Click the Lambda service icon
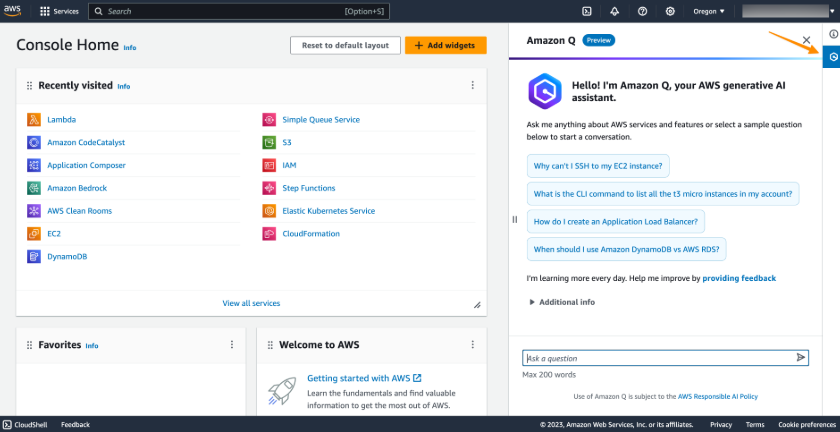Viewport: 840px width, 432px height. (34, 120)
